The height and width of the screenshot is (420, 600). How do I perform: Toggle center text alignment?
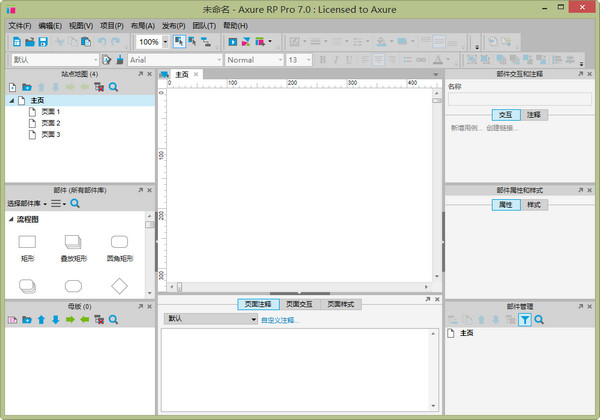[x=378, y=60]
